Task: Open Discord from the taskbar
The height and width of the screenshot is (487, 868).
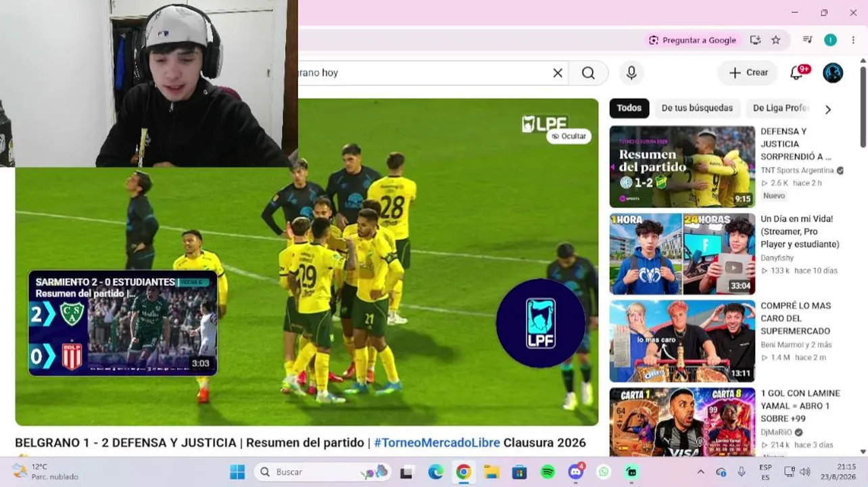Action: click(576, 472)
